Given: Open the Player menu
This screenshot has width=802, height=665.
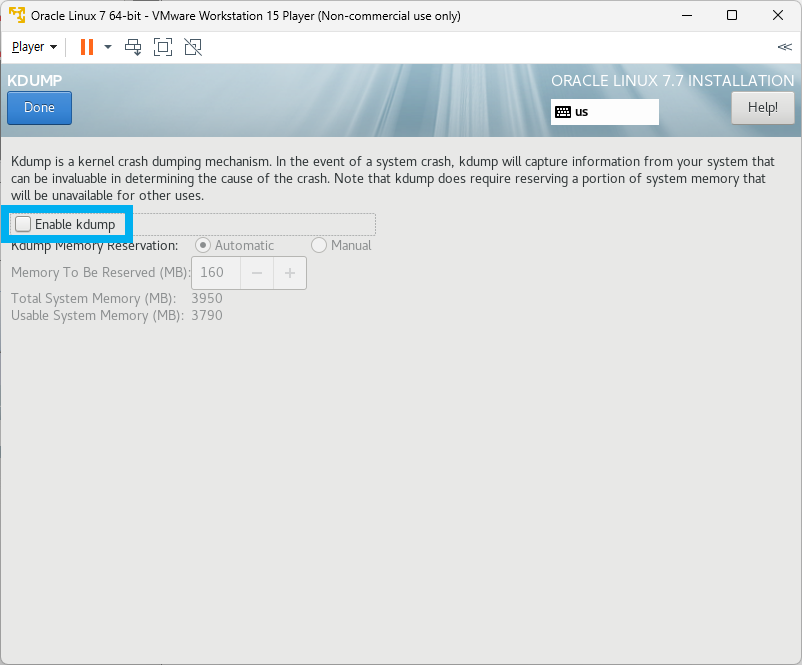Looking at the screenshot, I should tap(34, 47).
